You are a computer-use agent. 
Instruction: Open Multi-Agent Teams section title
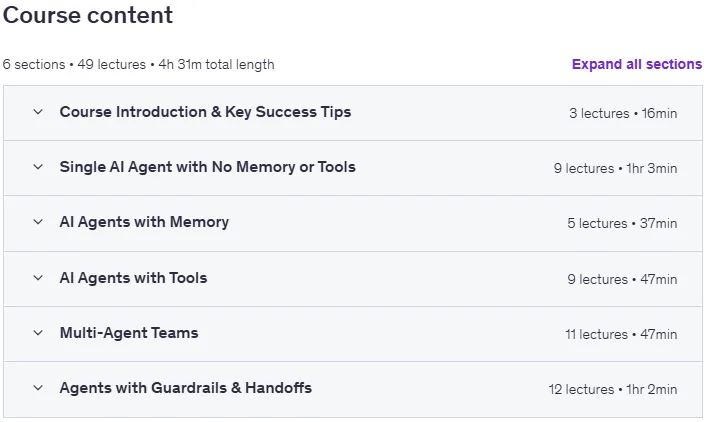tap(129, 333)
